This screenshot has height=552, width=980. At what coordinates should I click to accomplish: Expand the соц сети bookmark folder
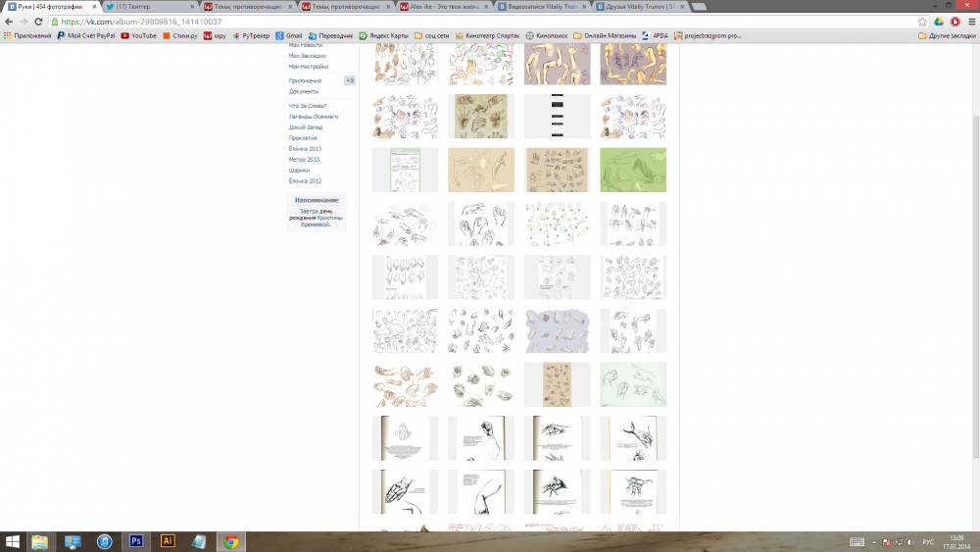(432, 35)
